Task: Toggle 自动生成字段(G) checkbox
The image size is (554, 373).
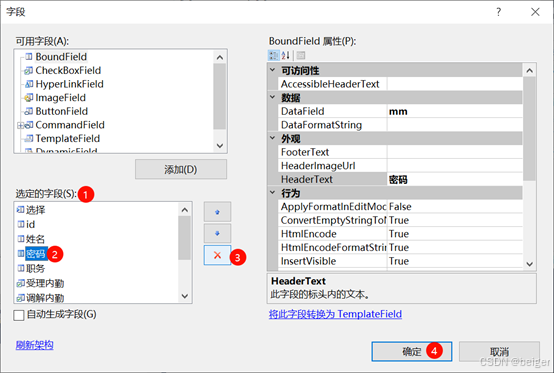Action: pyautogui.click(x=19, y=315)
